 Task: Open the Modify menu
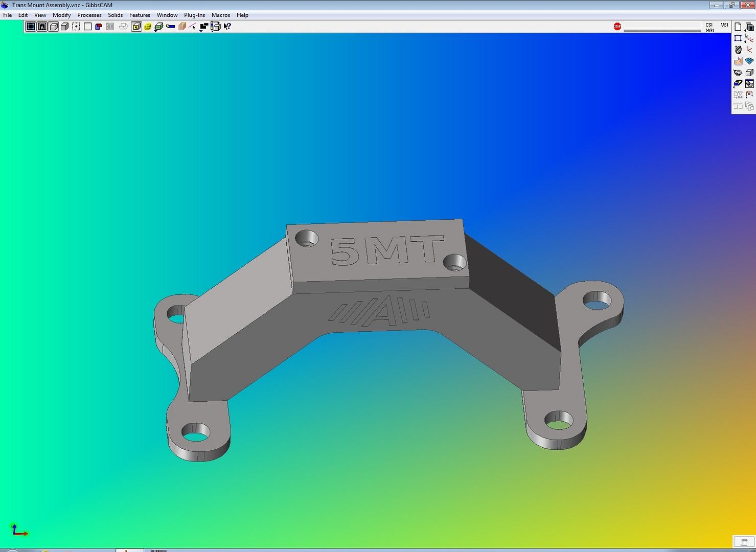pos(62,15)
